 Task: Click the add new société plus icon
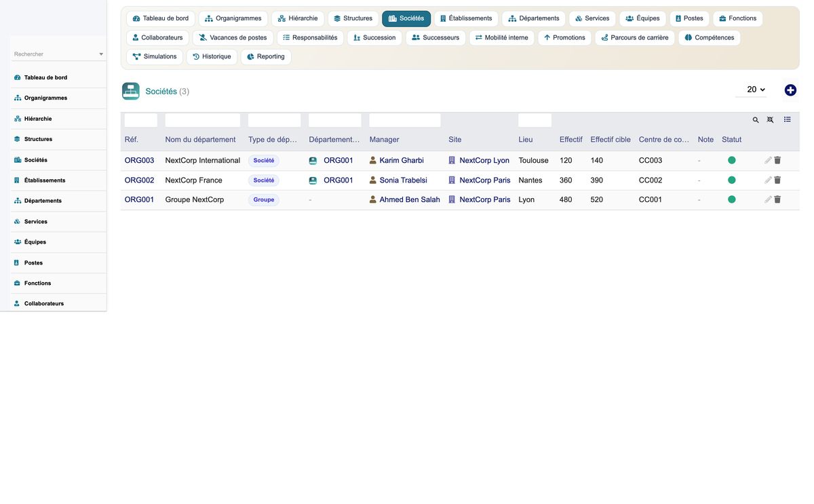tap(790, 90)
